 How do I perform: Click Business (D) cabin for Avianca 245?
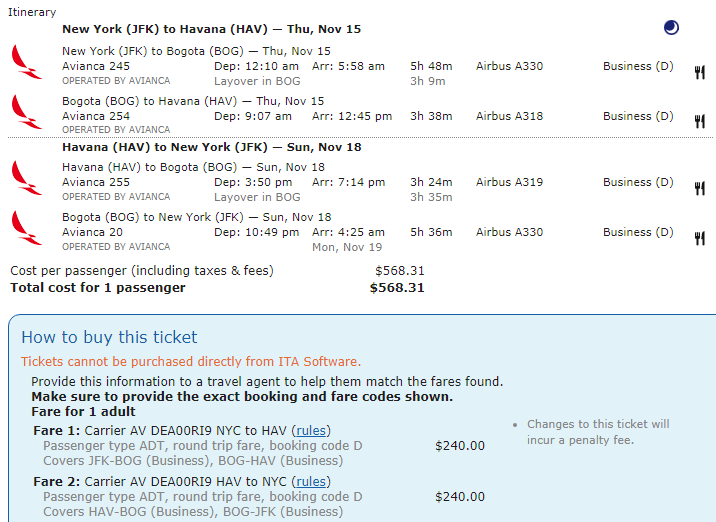638,66
